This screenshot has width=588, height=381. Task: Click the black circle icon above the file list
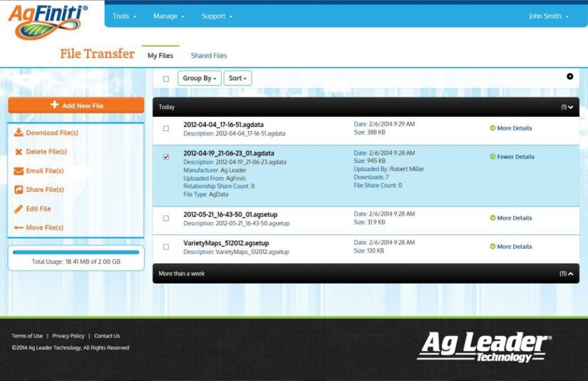pyautogui.click(x=569, y=78)
